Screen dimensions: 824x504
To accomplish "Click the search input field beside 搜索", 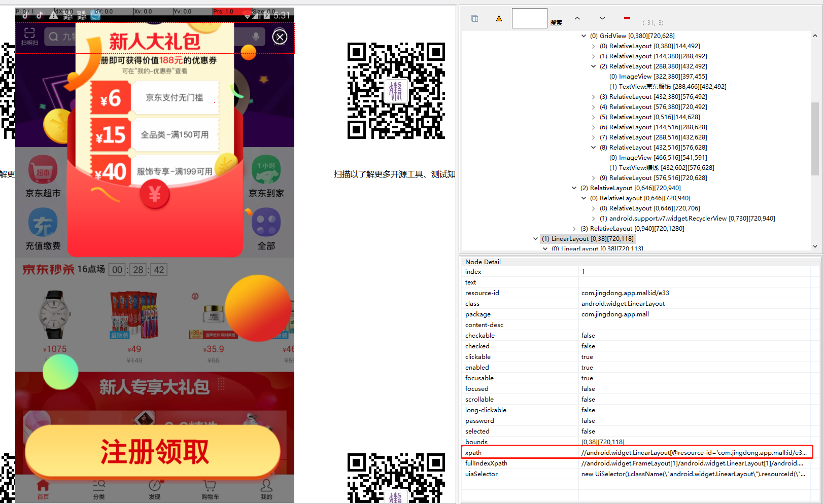I will click(x=529, y=18).
